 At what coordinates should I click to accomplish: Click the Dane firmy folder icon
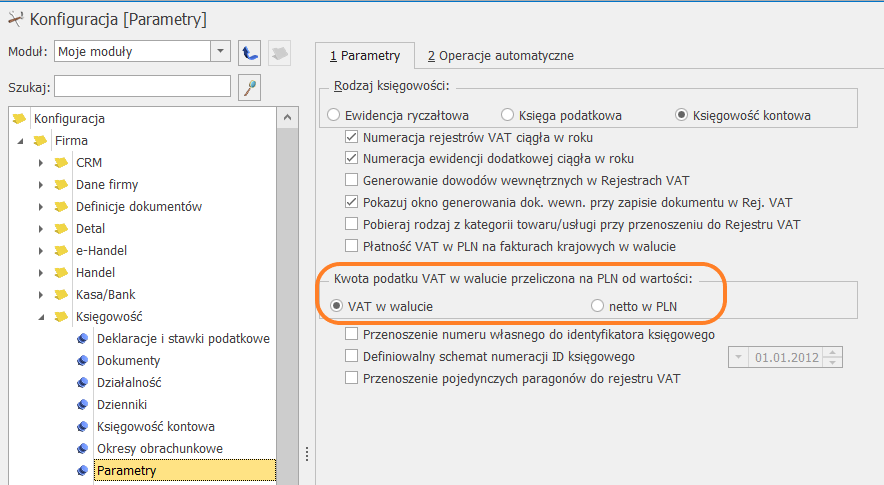61,184
